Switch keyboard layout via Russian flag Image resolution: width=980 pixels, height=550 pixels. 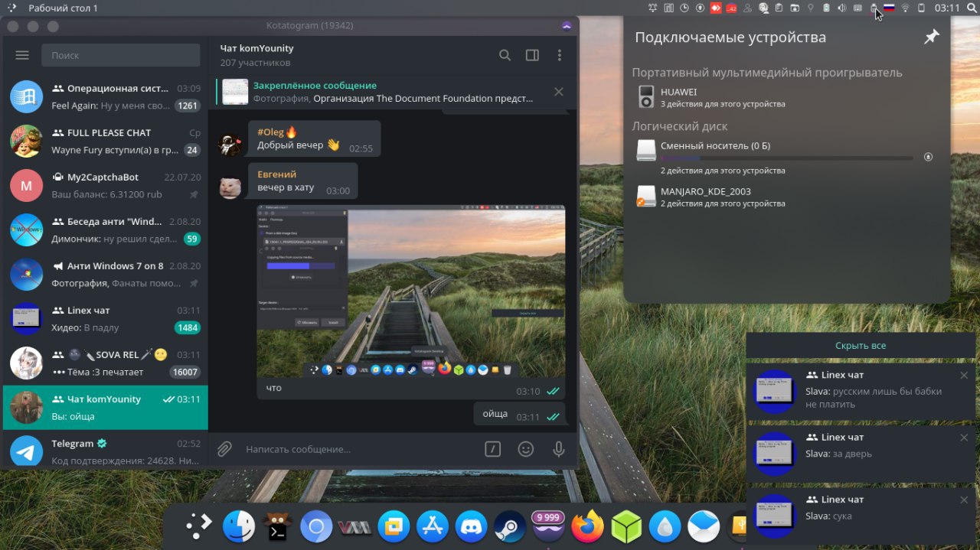click(889, 8)
